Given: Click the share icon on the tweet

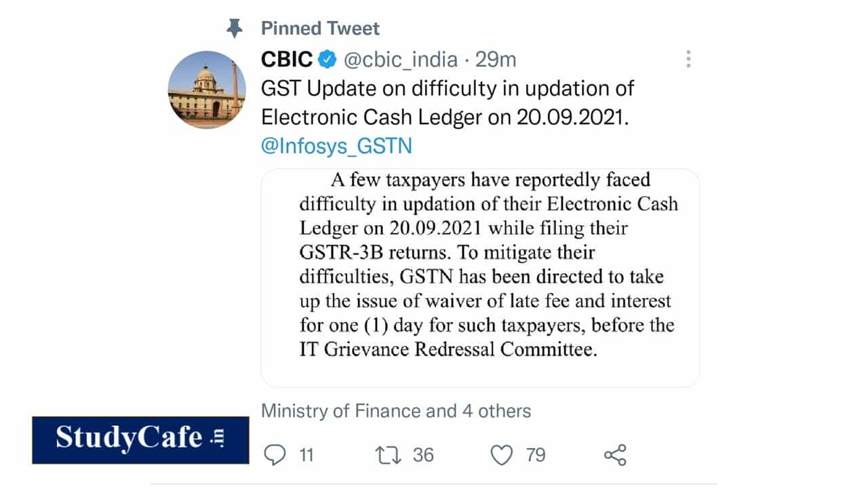Looking at the screenshot, I should pos(615,455).
